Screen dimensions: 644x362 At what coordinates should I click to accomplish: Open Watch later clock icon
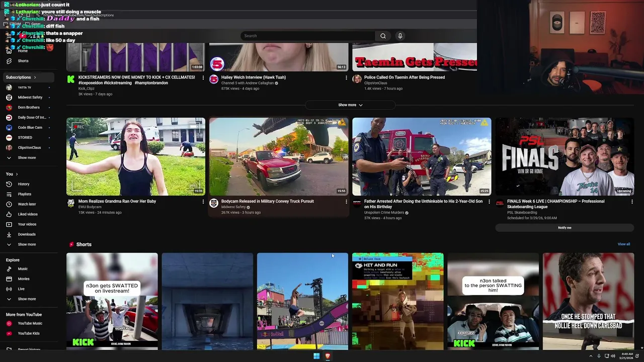[9, 204]
